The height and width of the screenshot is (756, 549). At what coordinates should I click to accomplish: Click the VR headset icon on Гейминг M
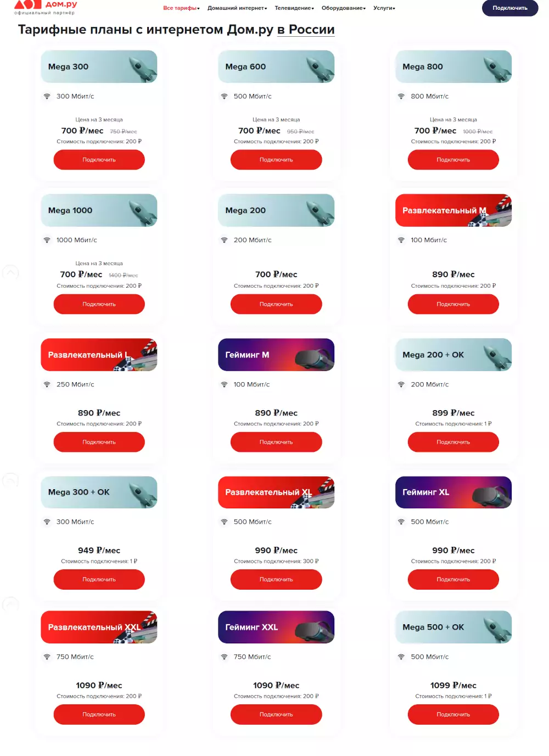(314, 358)
